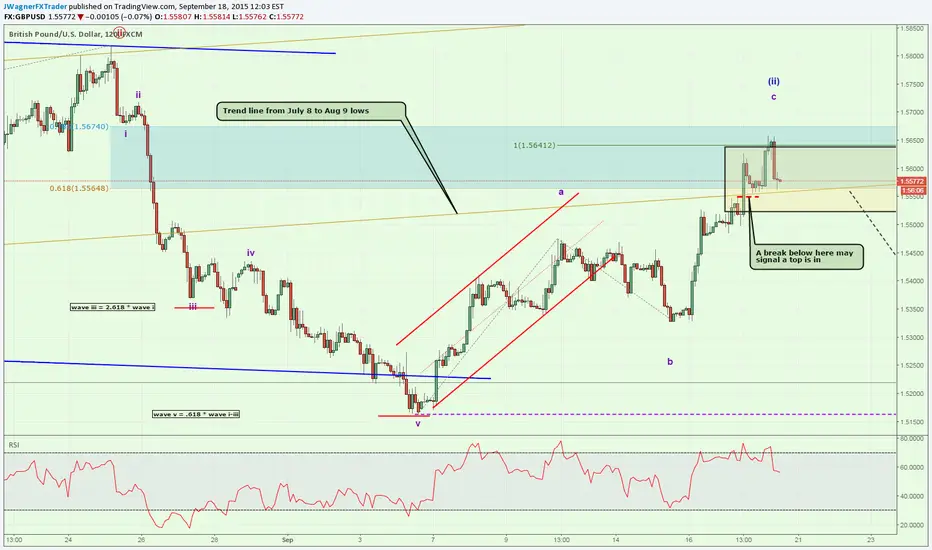Click the 'wave v = .618 * wave i-iii' label
Viewport: 932px width, 550px height.
point(196,414)
